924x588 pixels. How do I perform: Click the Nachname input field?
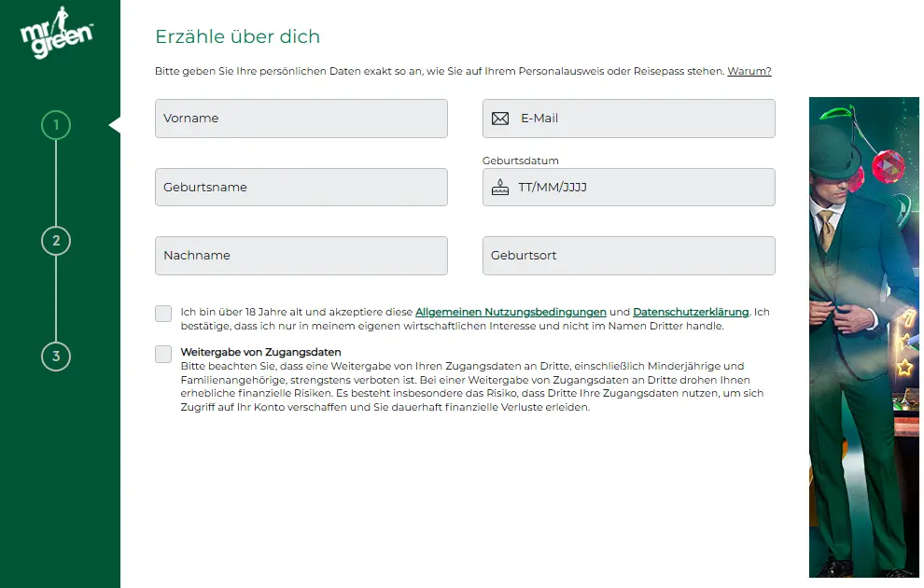click(x=301, y=255)
